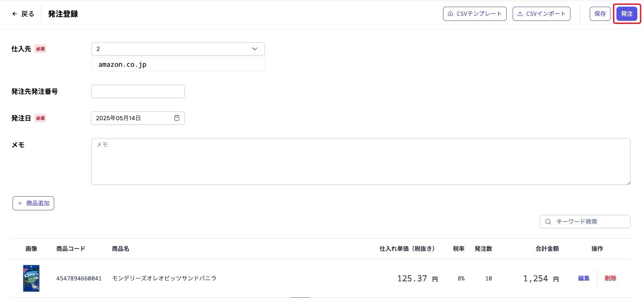Click the 発注 button to place order
The height and width of the screenshot is (298, 644).
point(626,13)
